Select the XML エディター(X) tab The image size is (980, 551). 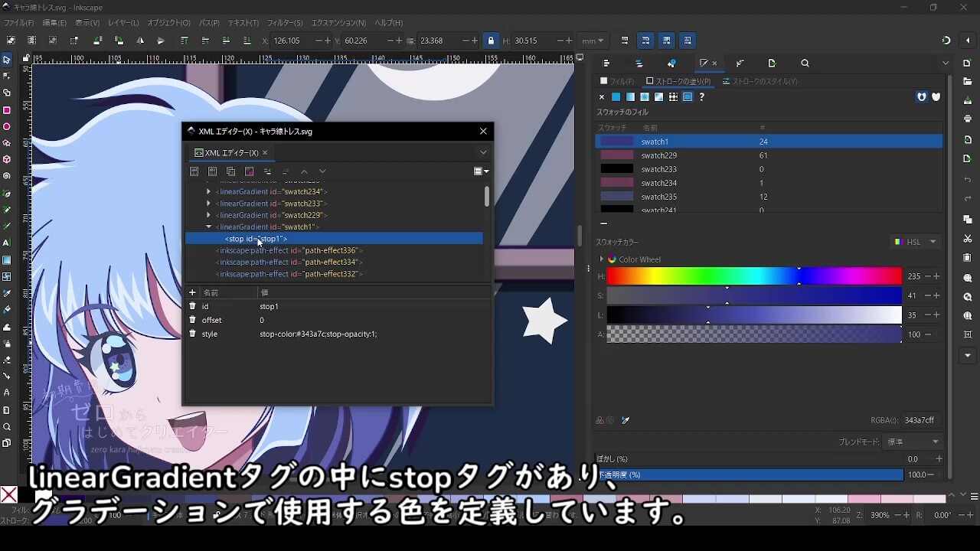tap(230, 153)
